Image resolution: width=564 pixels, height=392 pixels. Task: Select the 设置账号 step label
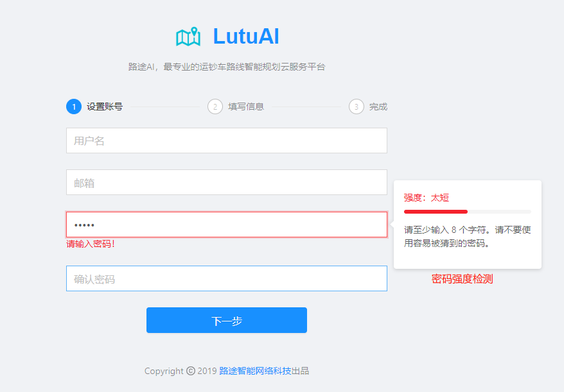[x=105, y=107]
